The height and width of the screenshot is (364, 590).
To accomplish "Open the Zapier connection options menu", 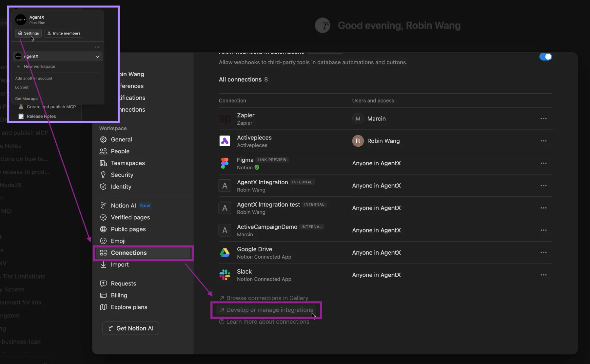I will pyautogui.click(x=543, y=118).
